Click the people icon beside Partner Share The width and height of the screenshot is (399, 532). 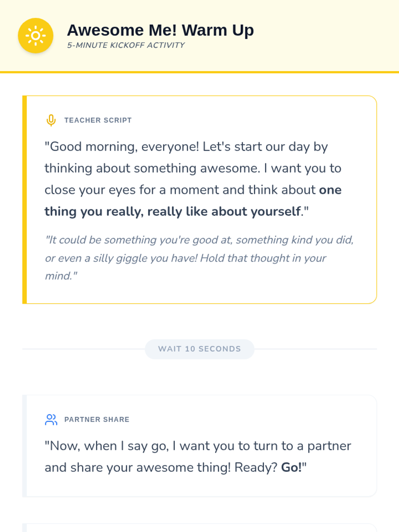[51, 419]
